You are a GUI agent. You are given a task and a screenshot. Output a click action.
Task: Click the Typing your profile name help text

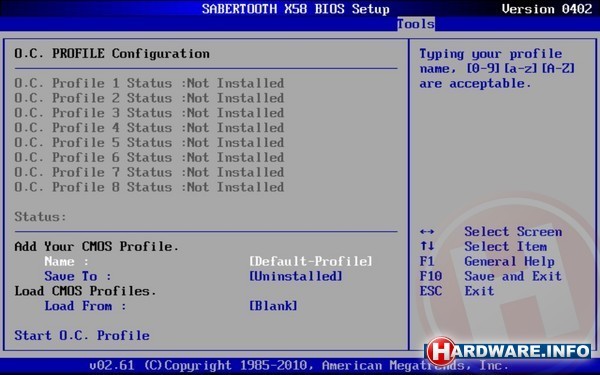[x=497, y=69]
